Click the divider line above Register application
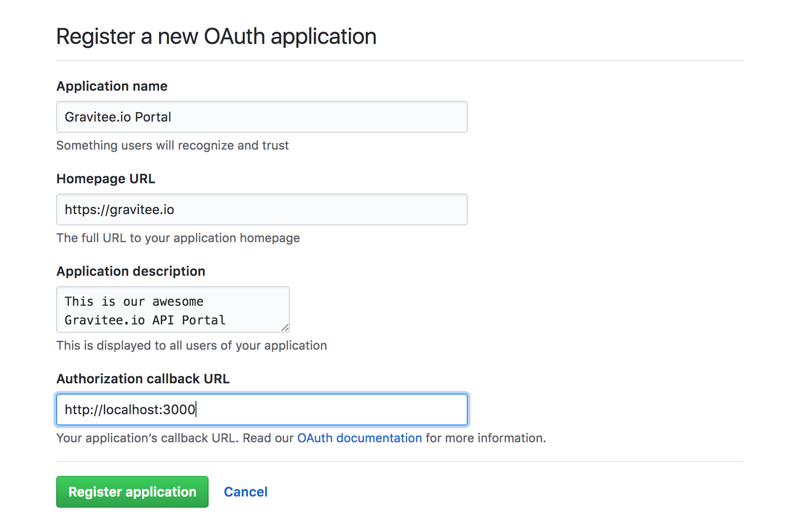 pyautogui.click(x=399, y=461)
